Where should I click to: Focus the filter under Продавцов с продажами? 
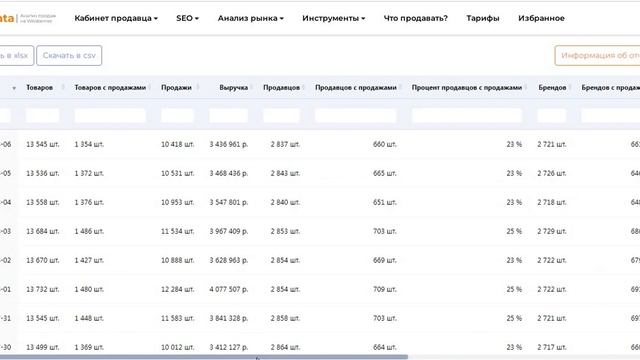coord(356,116)
